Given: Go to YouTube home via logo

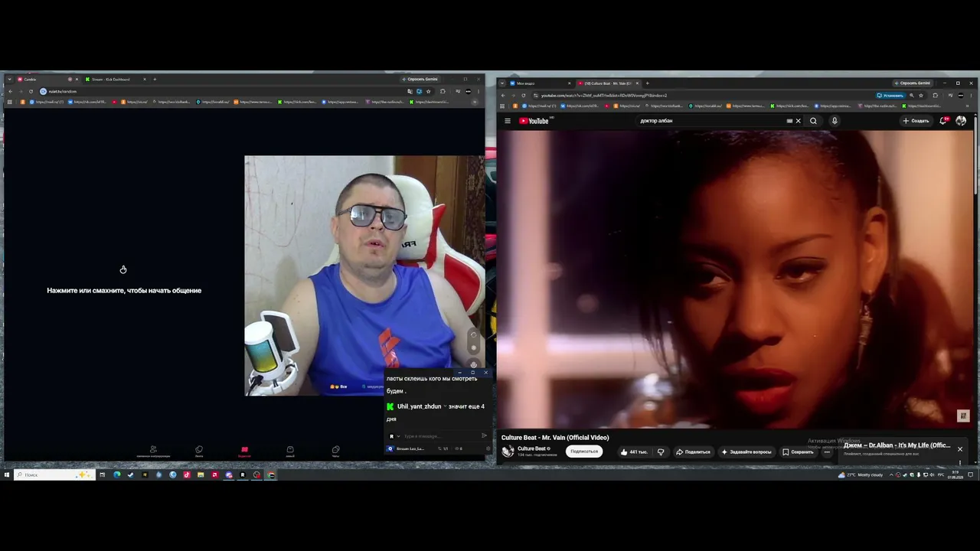Looking at the screenshot, I should 534,121.
